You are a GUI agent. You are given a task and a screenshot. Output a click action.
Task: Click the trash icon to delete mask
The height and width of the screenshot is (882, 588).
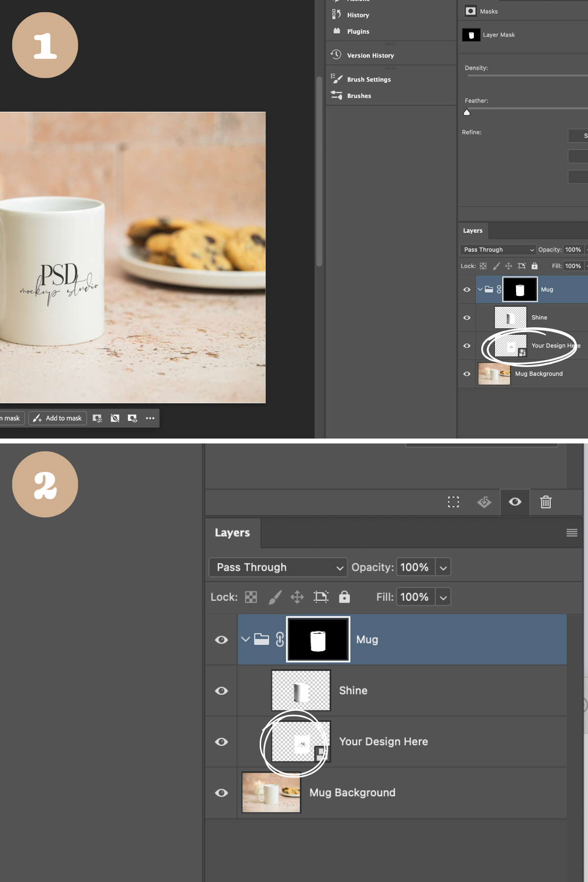(x=545, y=502)
